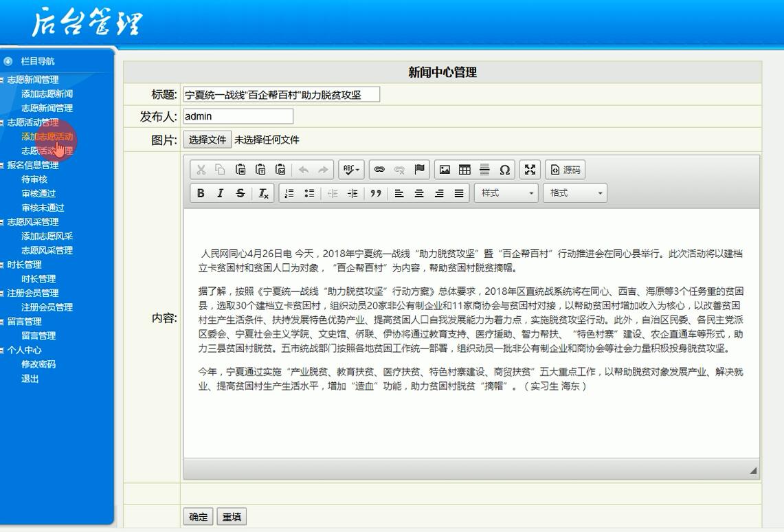784x532 pixels.
Task: Open 审核通过 in sidebar
Action: pyautogui.click(x=38, y=194)
